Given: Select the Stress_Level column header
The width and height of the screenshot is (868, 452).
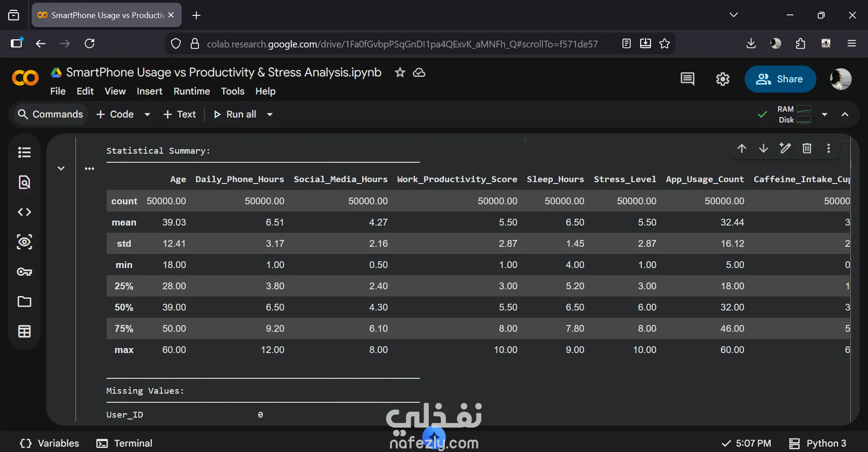Looking at the screenshot, I should (625, 179).
